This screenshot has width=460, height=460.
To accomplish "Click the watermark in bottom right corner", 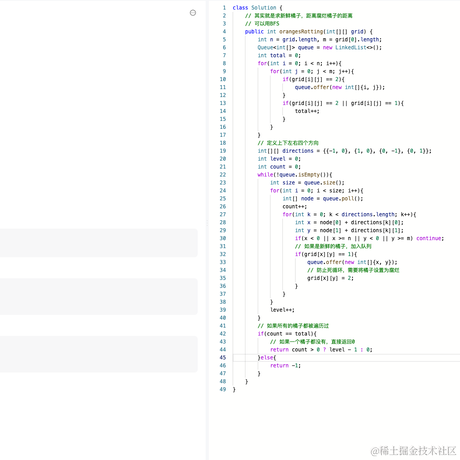I will pyautogui.click(x=413, y=451).
